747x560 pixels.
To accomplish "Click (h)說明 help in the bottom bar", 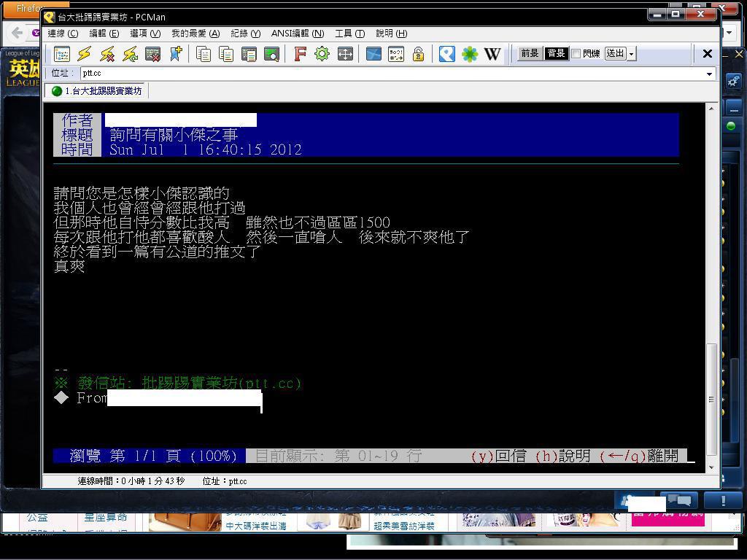I will tap(562, 456).
